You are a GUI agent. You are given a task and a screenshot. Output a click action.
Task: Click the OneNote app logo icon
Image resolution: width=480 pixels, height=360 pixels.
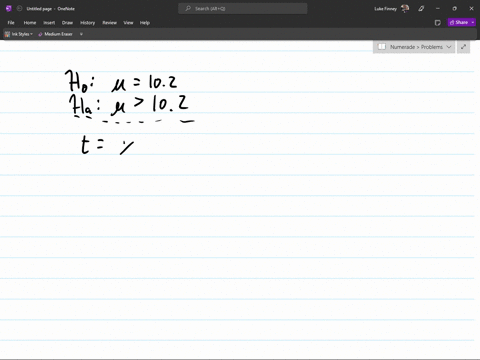point(9,9)
